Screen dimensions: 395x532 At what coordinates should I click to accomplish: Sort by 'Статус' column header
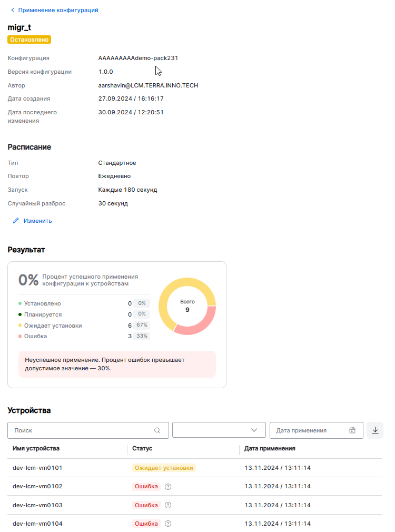tap(142, 449)
